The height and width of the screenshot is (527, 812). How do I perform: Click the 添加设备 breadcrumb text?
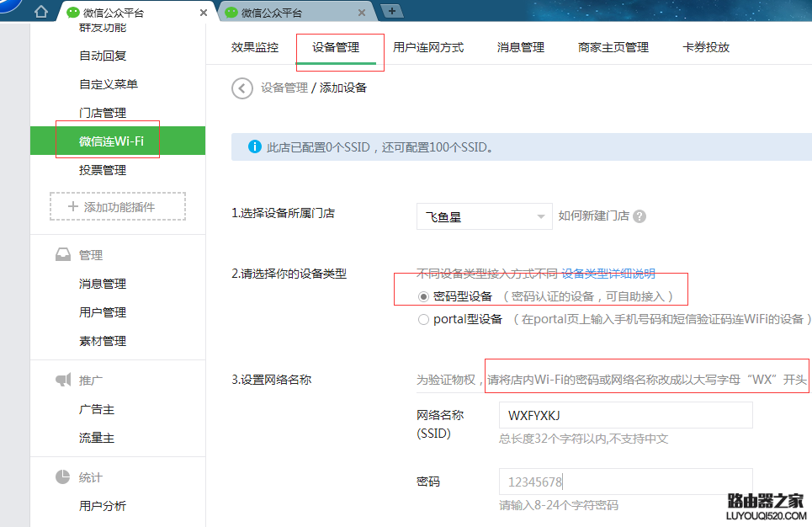(x=342, y=88)
